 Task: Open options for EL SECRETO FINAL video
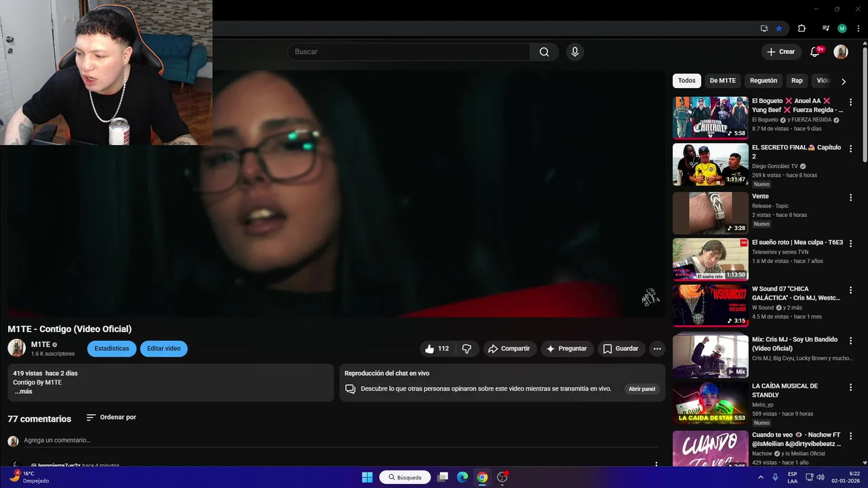coord(850,149)
